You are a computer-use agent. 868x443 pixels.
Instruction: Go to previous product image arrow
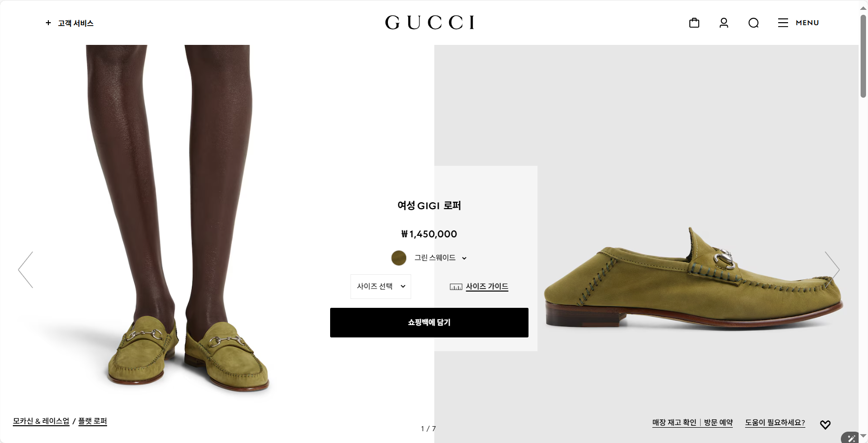pos(26,270)
